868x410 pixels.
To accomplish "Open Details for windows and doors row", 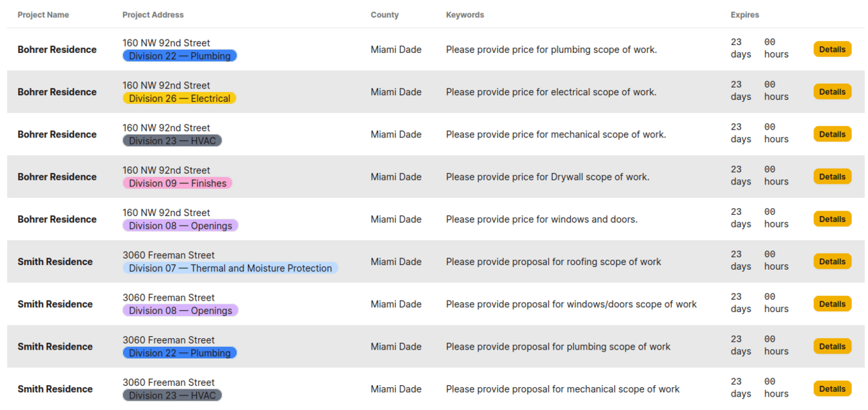I will [x=832, y=219].
